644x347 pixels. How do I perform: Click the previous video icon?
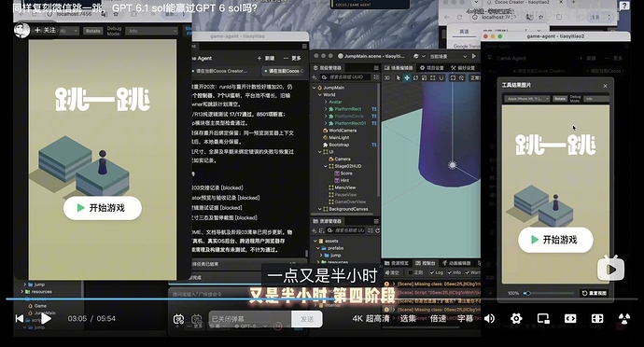click(20, 318)
